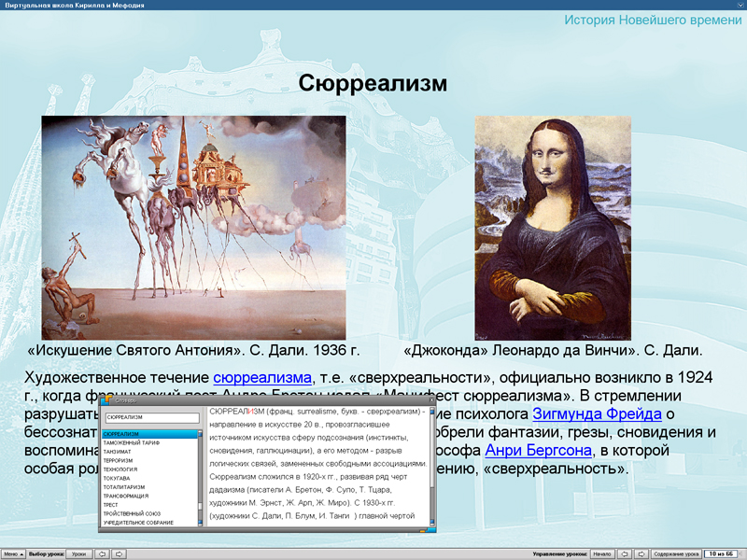Go to previous lesson arrow beside Уроки
747x560 pixels.
[x=103, y=553]
